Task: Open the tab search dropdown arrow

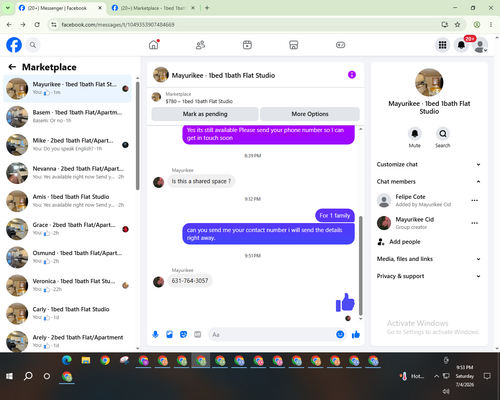Action: pos(8,8)
